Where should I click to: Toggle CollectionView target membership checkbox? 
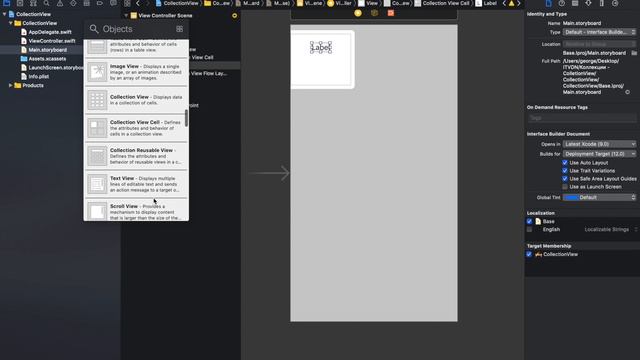click(x=529, y=254)
